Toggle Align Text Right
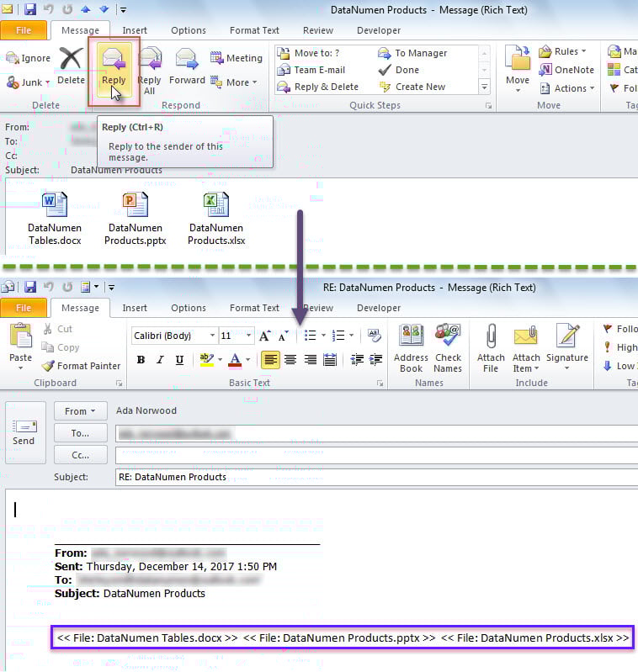This screenshot has width=638, height=672. tap(310, 360)
